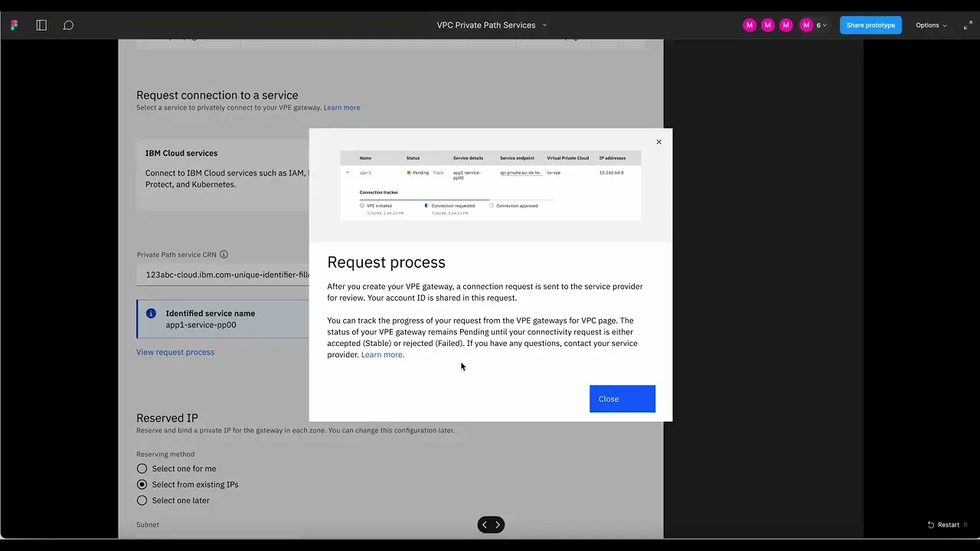
Task: Click the dialog tracker preview image
Action: click(491, 185)
